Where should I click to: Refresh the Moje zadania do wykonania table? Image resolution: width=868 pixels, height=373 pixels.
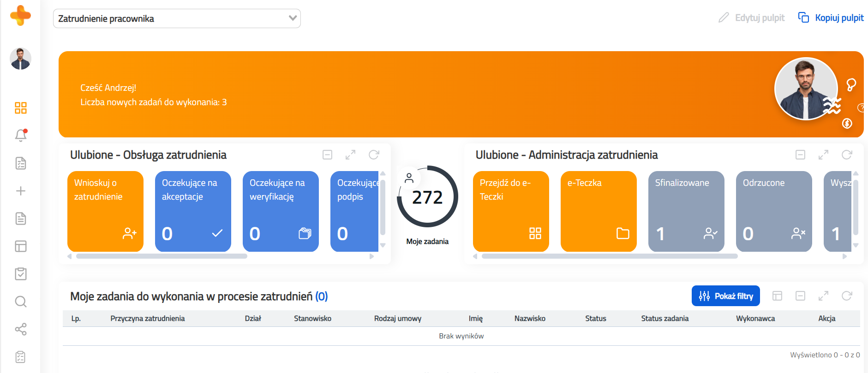847,296
